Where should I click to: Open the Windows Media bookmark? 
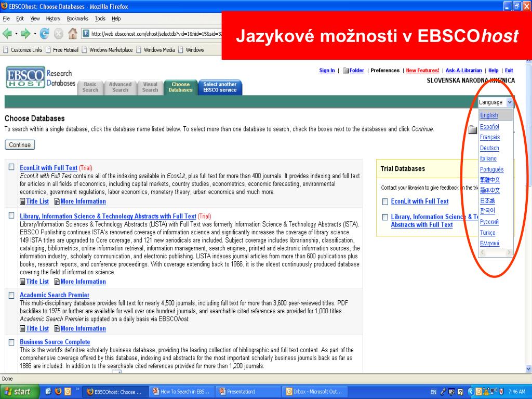[155, 50]
